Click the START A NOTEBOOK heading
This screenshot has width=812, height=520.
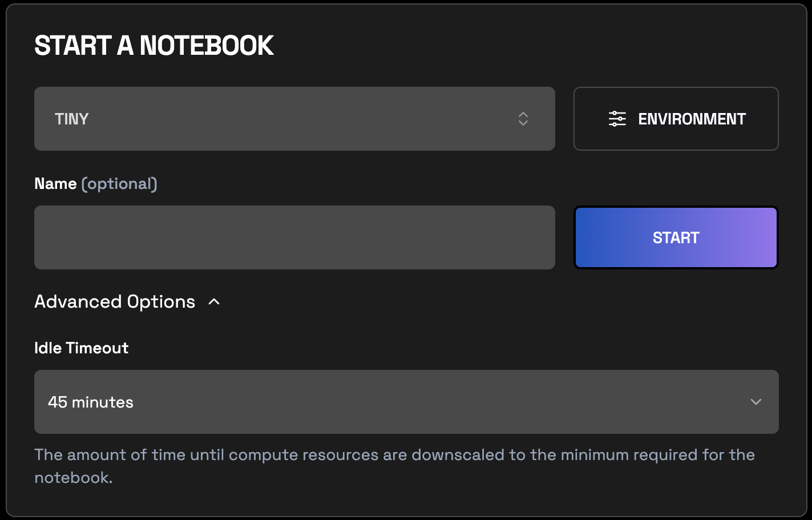154,46
